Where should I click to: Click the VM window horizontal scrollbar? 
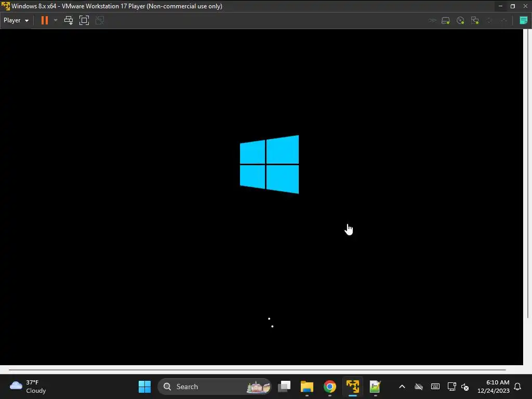coord(257,370)
